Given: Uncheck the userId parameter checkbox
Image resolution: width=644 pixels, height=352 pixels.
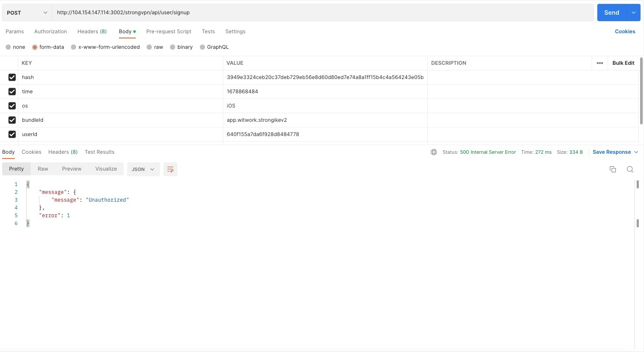Looking at the screenshot, I should pyautogui.click(x=12, y=134).
